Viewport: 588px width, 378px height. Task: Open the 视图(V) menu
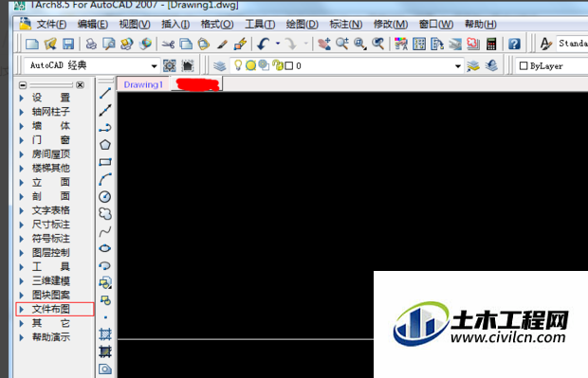pyautogui.click(x=135, y=25)
